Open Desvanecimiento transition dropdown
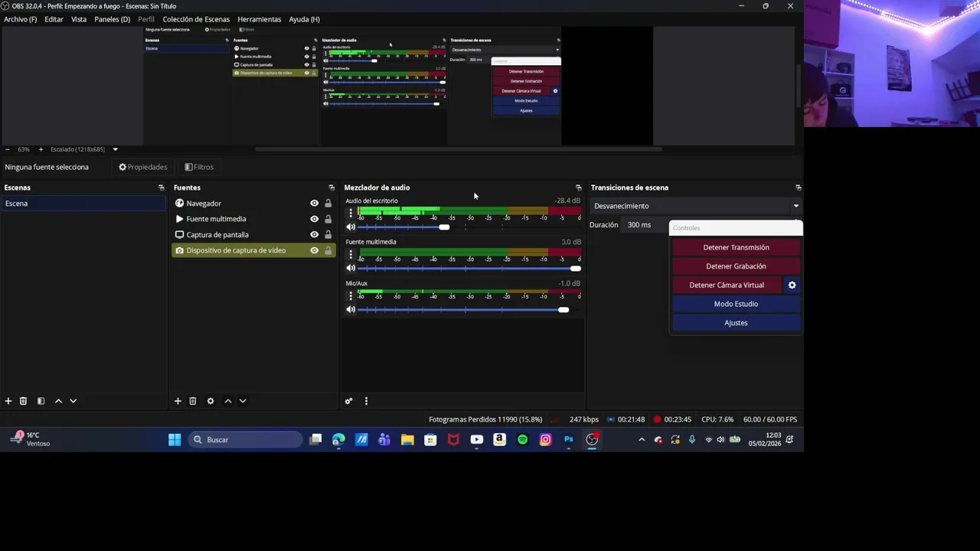Image resolution: width=980 pixels, height=551 pixels. coord(695,206)
